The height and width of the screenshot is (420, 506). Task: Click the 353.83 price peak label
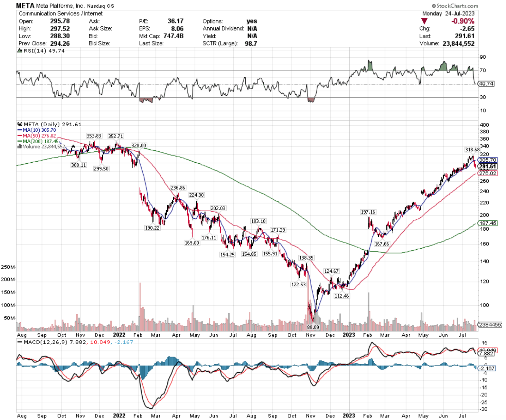pyautogui.click(x=94, y=136)
